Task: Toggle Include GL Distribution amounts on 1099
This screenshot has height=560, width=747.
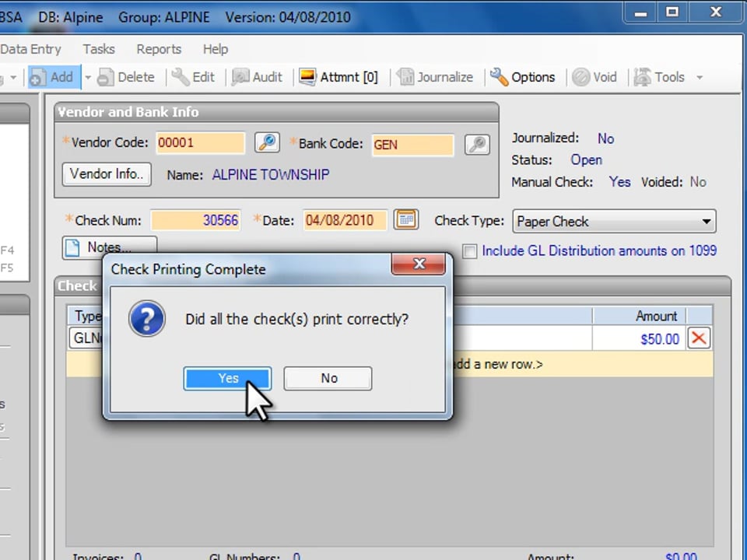Action: (470, 251)
